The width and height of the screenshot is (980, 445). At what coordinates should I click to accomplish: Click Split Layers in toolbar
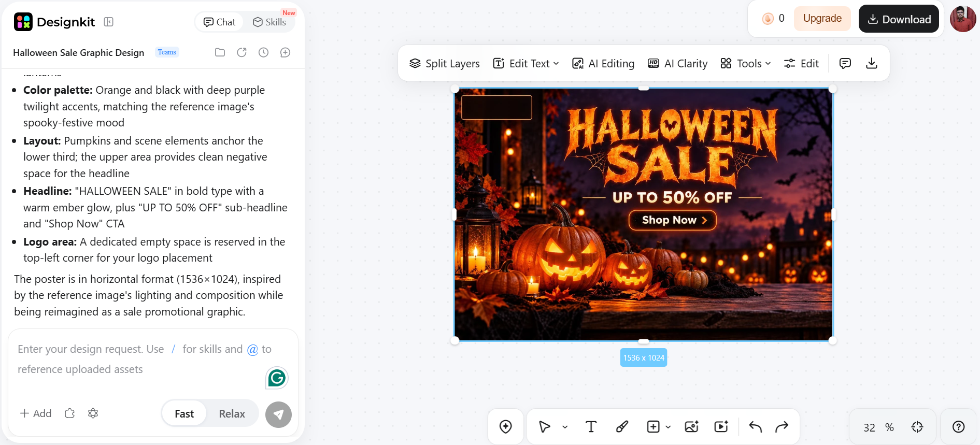tap(445, 63)
